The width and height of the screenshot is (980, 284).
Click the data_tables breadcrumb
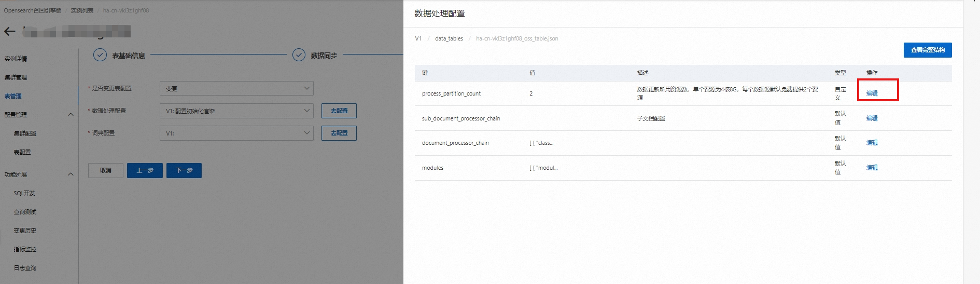coord(449,38)
